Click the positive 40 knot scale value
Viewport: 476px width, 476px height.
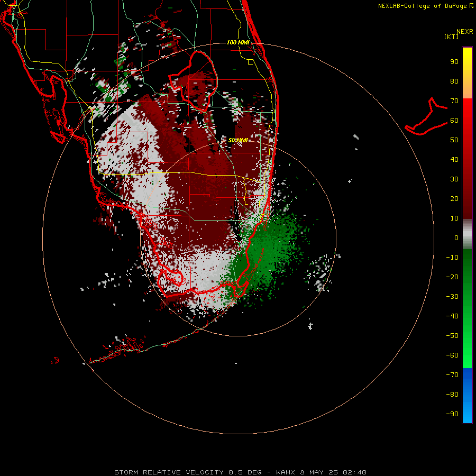coord(454,159)
